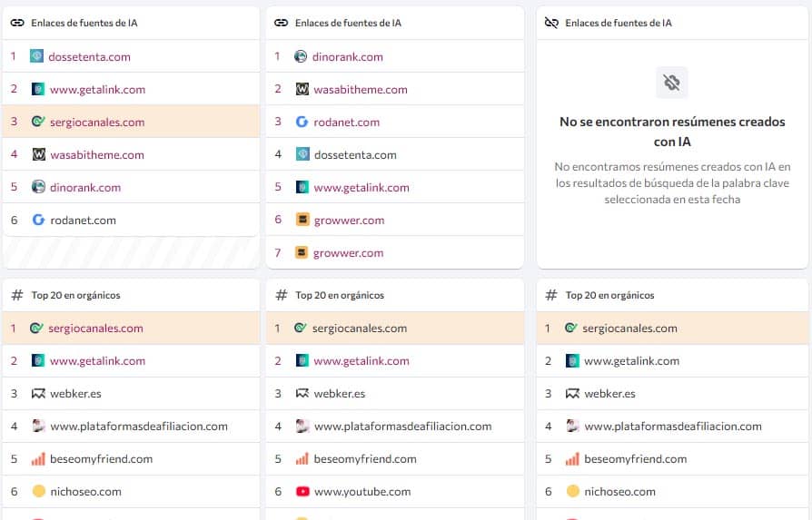
Task: Click growwer favicon in row 7 of second list
Action: [x=302, y=252]
